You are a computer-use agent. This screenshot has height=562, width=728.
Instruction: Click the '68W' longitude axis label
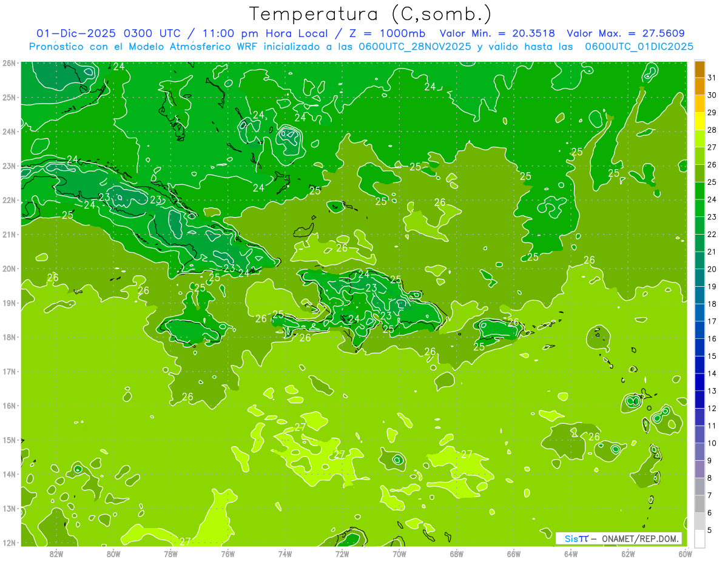(456, 554)
